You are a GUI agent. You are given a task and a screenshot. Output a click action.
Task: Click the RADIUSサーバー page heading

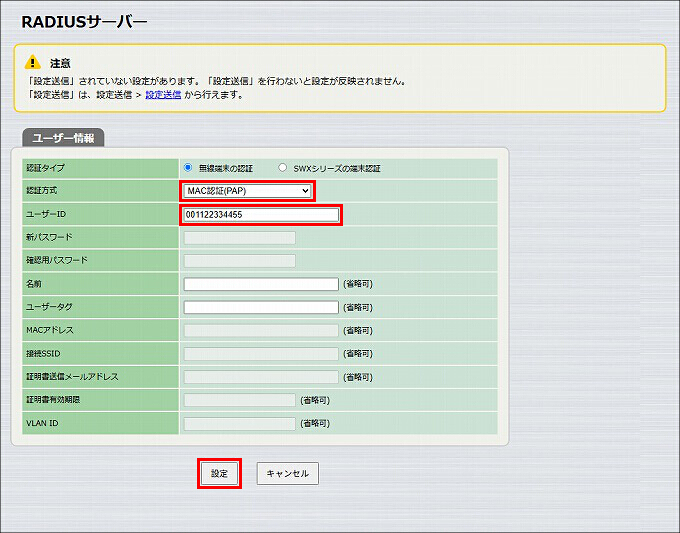(x=84, y=22)
